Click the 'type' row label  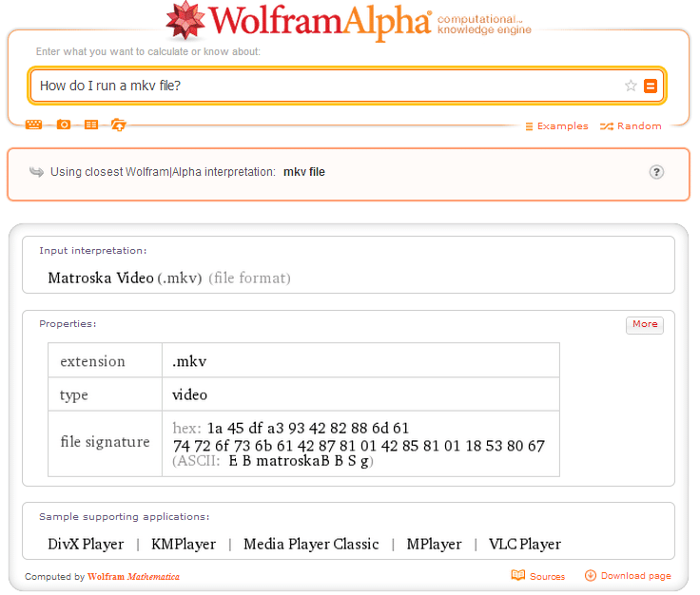pos(73,395)
